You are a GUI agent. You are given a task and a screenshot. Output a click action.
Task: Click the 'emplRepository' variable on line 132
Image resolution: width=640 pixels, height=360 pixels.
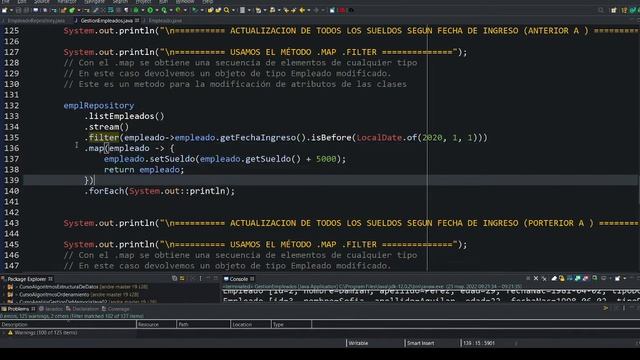[98, 105]
